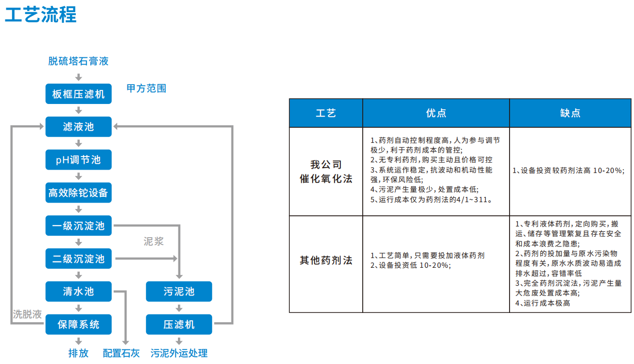This screenshot has height=364, width=634.
Task: Select the 二级沉淀池 box
Action: point(78,259)
